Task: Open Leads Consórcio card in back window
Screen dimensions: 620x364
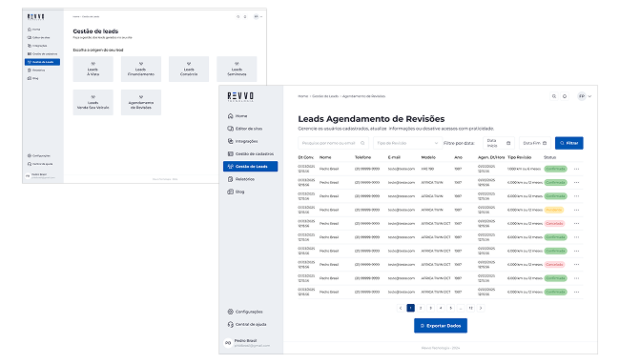Action: click(189, 70)
